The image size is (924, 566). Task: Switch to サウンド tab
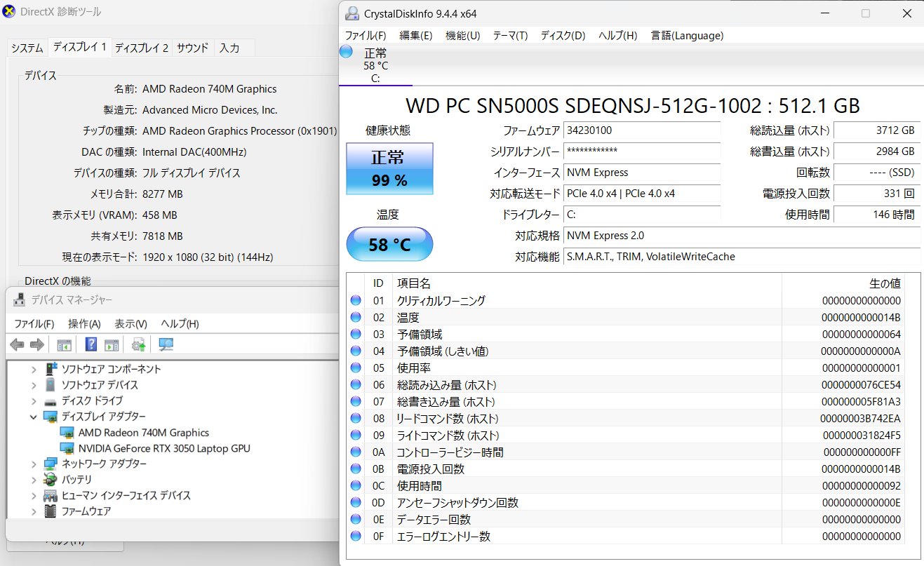click(192, 48)
